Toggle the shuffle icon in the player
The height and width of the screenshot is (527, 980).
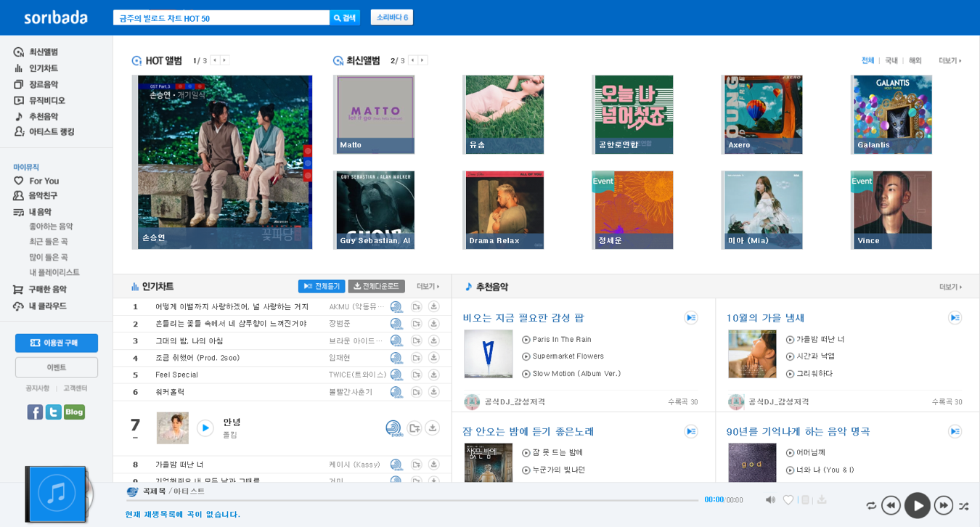pyautogui.click(x=964, y=505)
